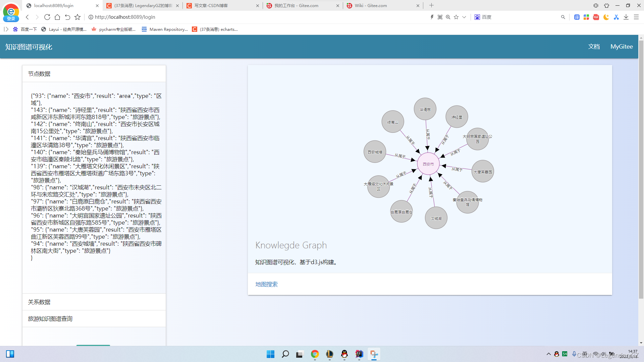Image resolution: width=644 pixels, height=362 pixels.
Task: Open the MyGitee navigation link
Action: click(x=622, y=47)
